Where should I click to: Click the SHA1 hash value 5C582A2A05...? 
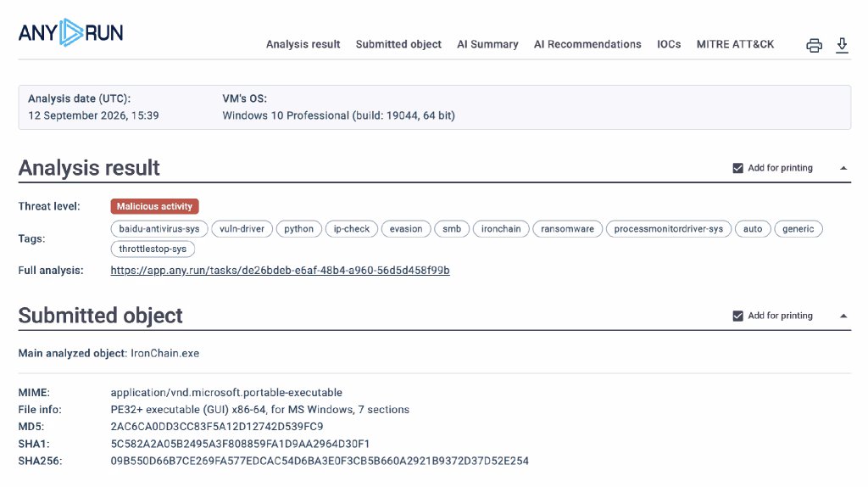240,444
